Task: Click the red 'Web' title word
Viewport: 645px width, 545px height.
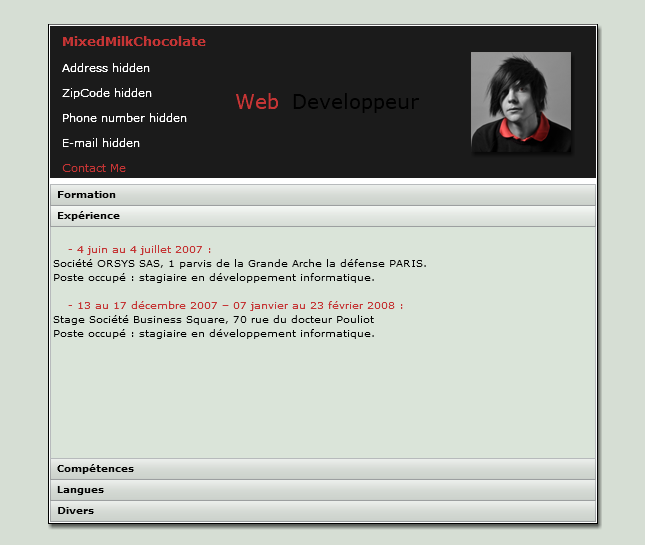Action: click(x=257, y=102)
